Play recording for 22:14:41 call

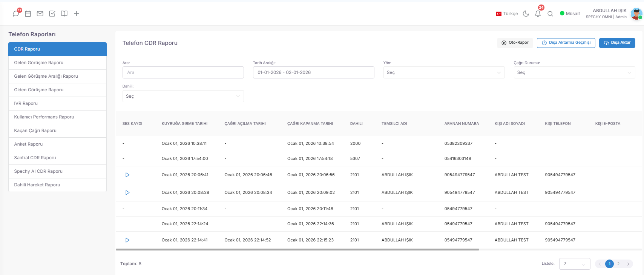coord(127,240)
